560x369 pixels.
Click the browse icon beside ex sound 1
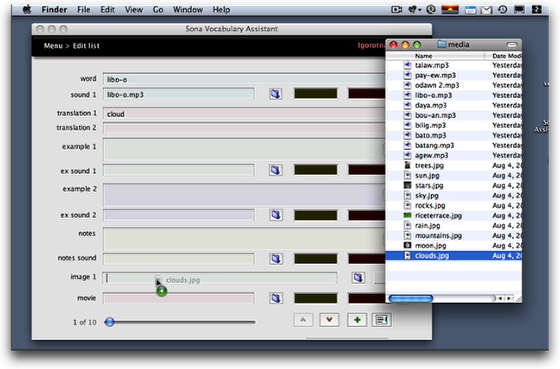275,170
